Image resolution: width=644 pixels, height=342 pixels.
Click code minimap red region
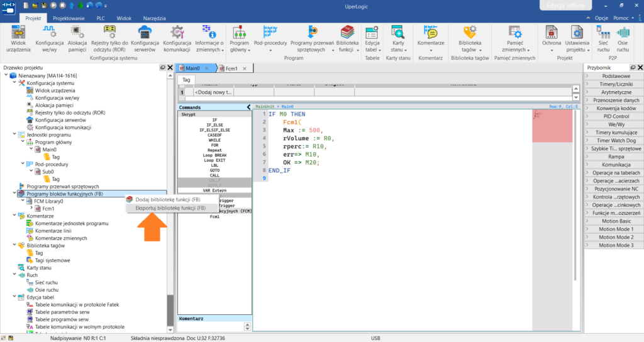tap(552, 126)
